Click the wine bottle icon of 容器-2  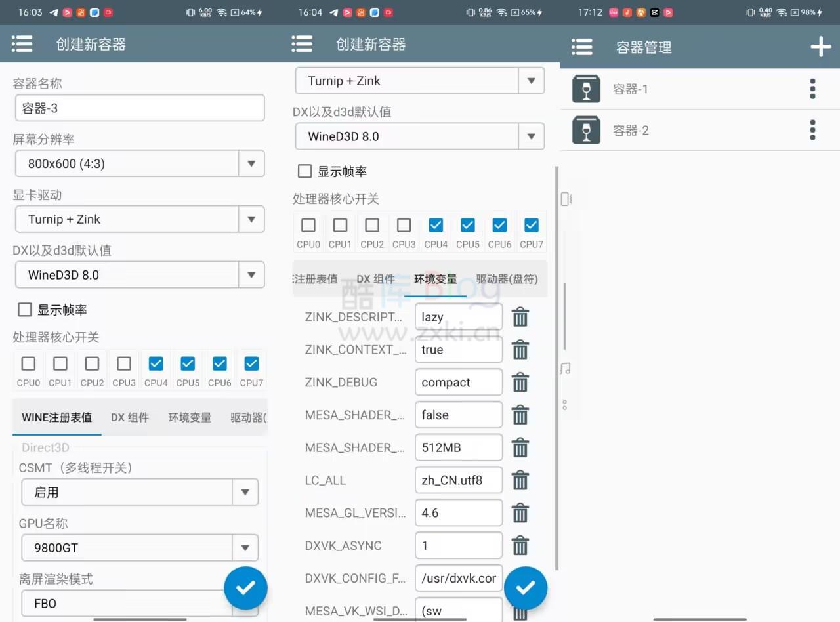tap(586, 130)
